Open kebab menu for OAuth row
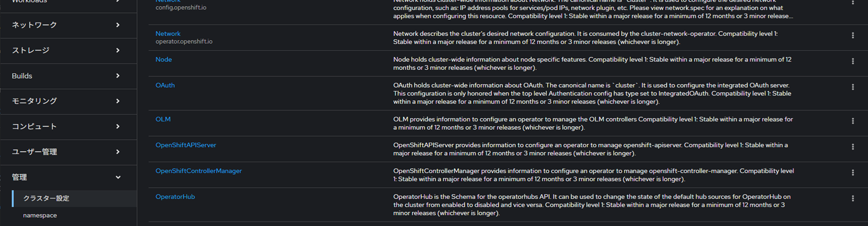Image resolution: width=868 pixels, height=226 pixels. [852, 87]
